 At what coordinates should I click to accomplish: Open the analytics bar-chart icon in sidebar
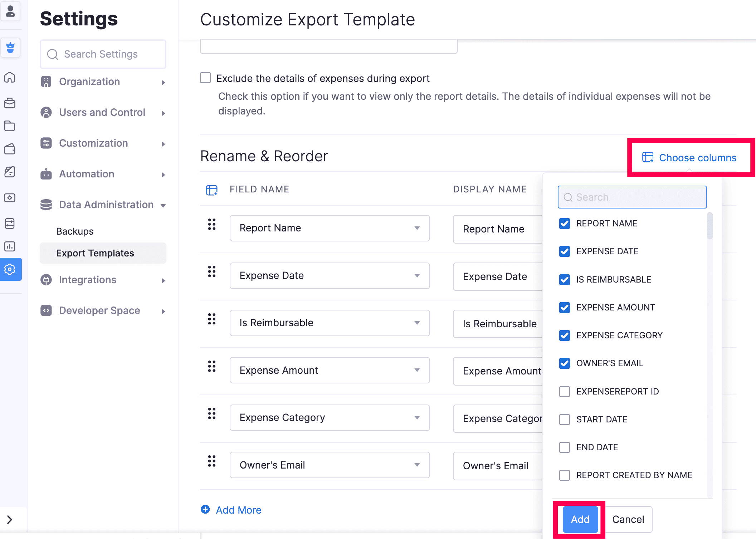click(x=10, y=246)
